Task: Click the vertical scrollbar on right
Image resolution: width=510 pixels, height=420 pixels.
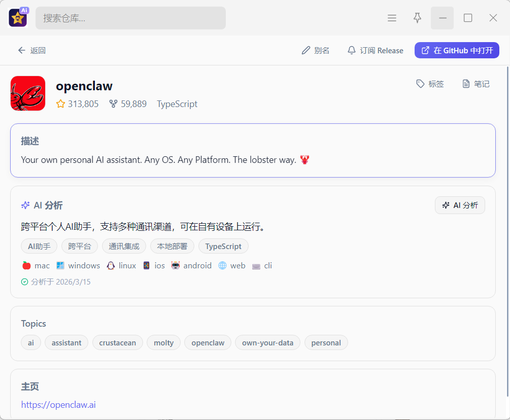Action: click(507, 231)
